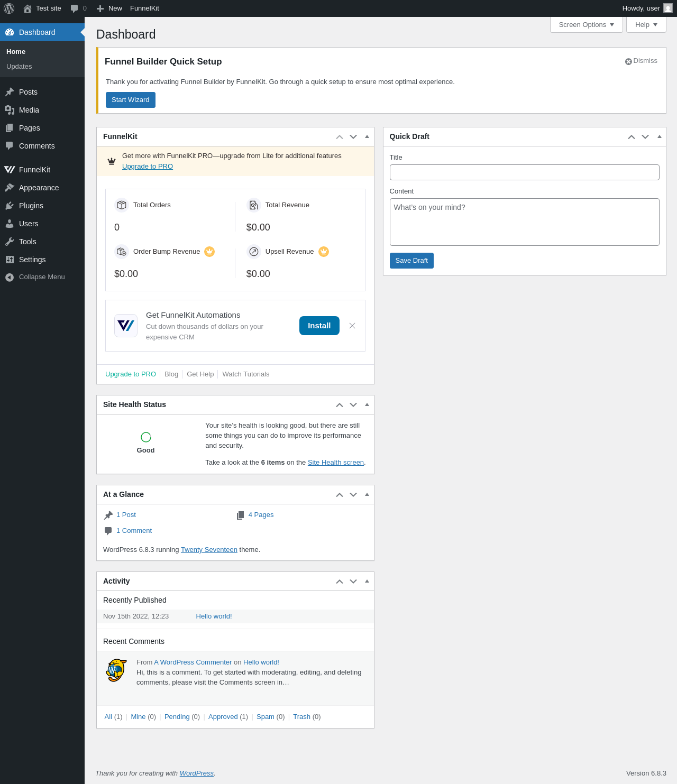Click the FunnelKit Automations logo thumbnail
Screen dimensions: 677x784
click(126, 326)
